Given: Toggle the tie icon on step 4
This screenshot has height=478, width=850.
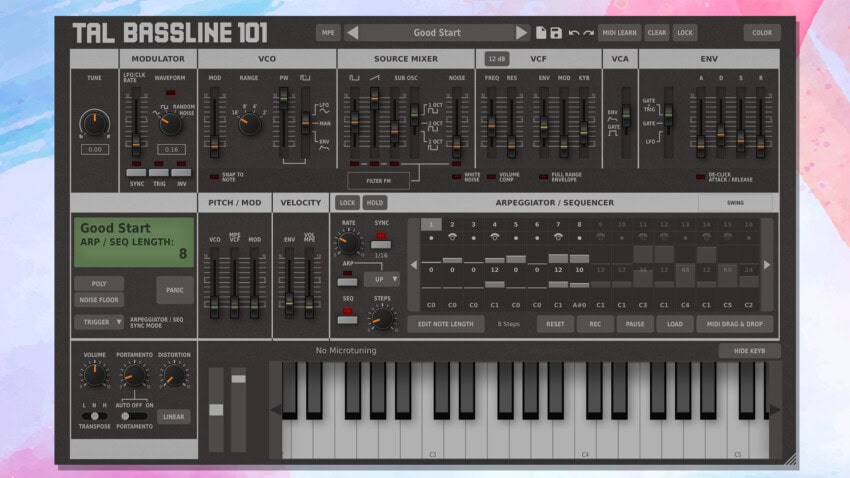Looking at the screenshot, I should pos(494,237).
